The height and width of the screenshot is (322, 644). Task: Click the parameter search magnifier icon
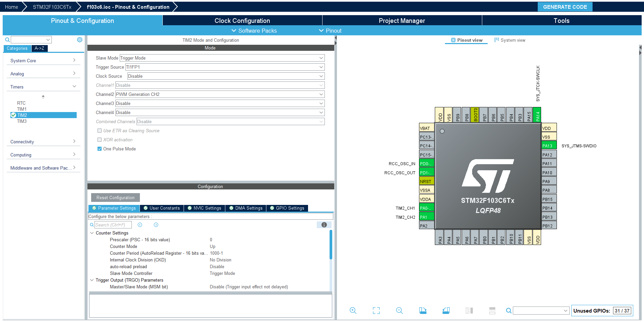click(92, 225)
